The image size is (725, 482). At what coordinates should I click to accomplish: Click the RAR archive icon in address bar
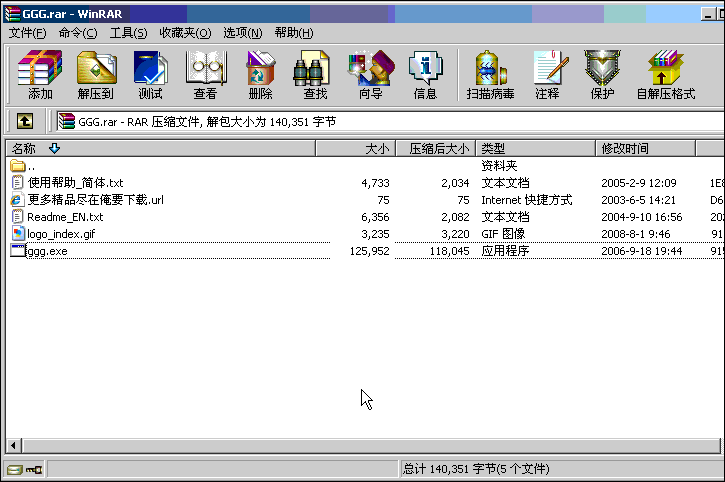pyautogui.click(x=67, y=121)
